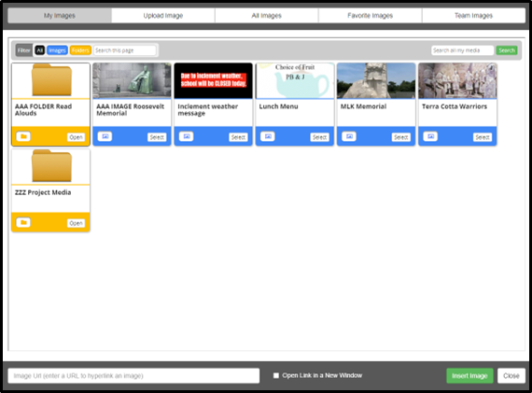This screenshot has height=393, width=532.
Task: Switch to the Upload Image tab
Action: [163, 16]
